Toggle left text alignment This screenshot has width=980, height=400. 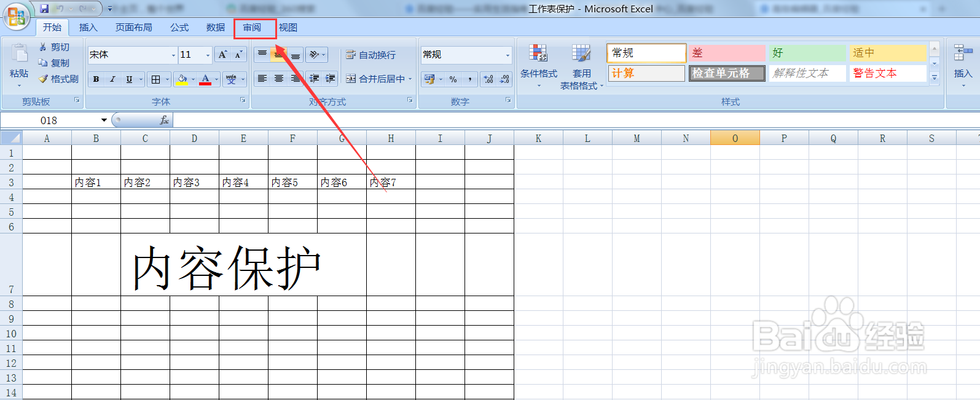click(x=262, y=79)
